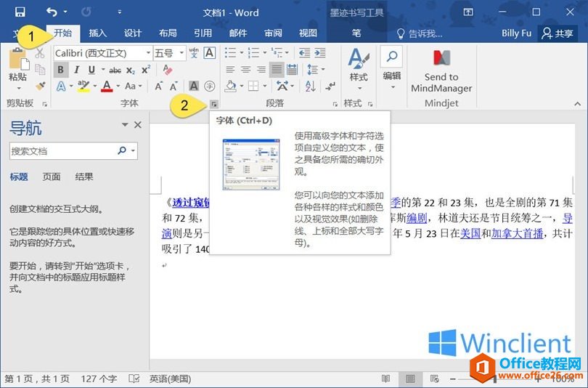The image size is (588, 388).
Task: Open the 开始 ribbon tab
Action: coord(62,33)
